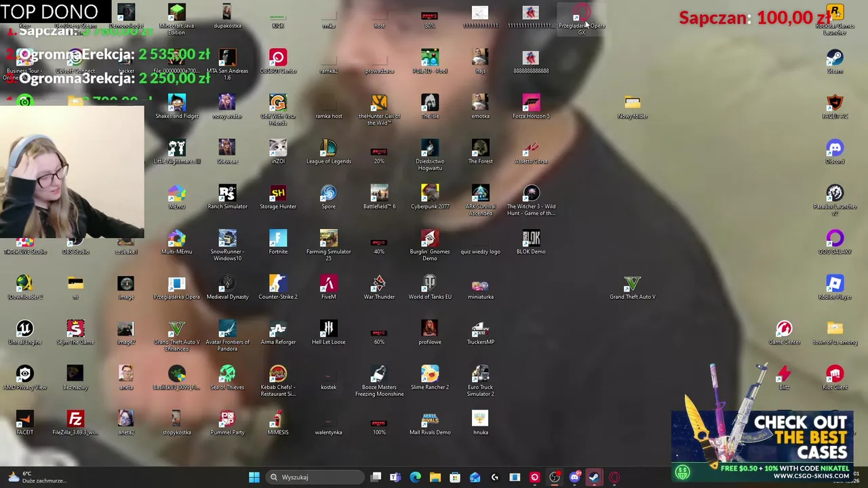Image resolution: width=868 pixels, height=488 pixels.
Task: Click the streamer webcam overlay
Action: (72, 171)
